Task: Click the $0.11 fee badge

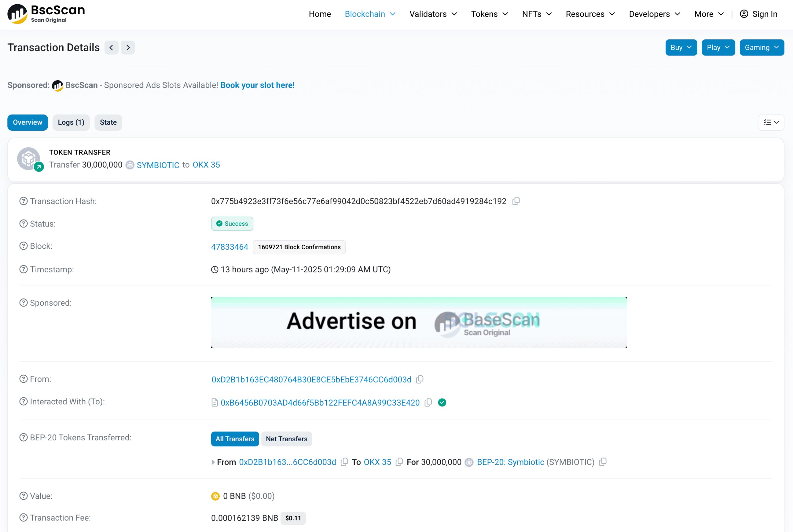Action: (x=293, y=518)
